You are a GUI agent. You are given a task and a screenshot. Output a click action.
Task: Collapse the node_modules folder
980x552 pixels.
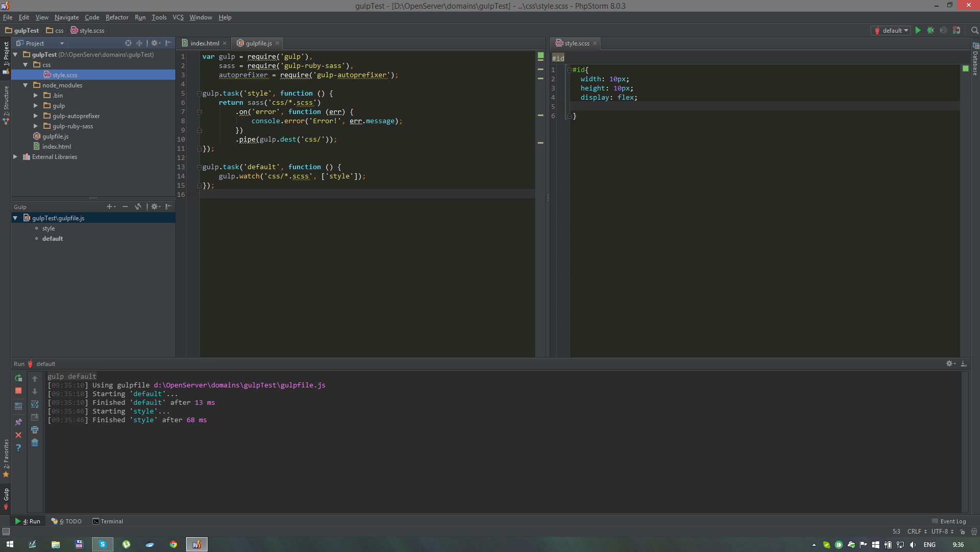[x=25, y=85]
